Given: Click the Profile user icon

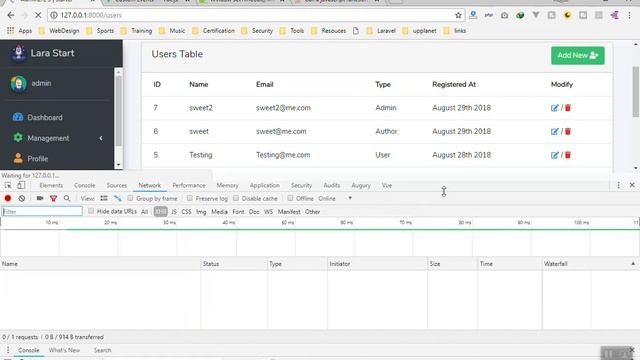Looking at the screenshot, I should coord(18,158).
